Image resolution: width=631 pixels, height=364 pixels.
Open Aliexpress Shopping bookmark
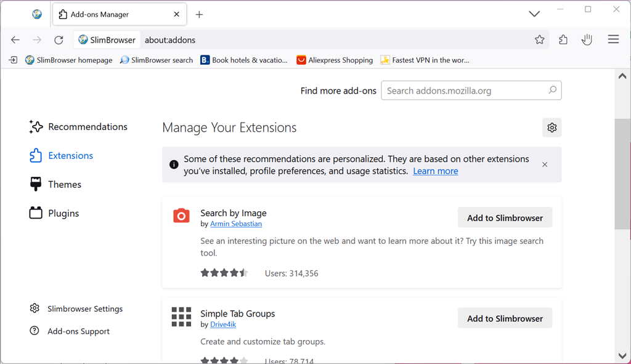tap(335, 60)
